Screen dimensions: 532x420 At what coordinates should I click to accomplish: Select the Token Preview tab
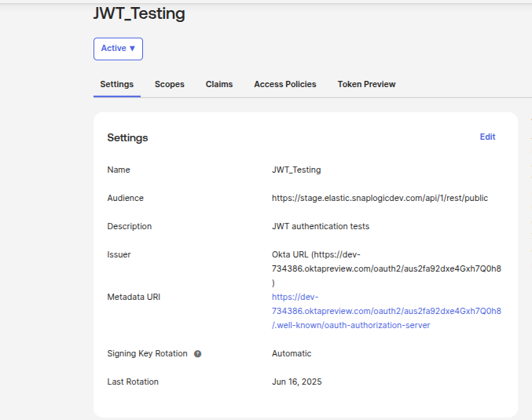click(x=366, y=84)
